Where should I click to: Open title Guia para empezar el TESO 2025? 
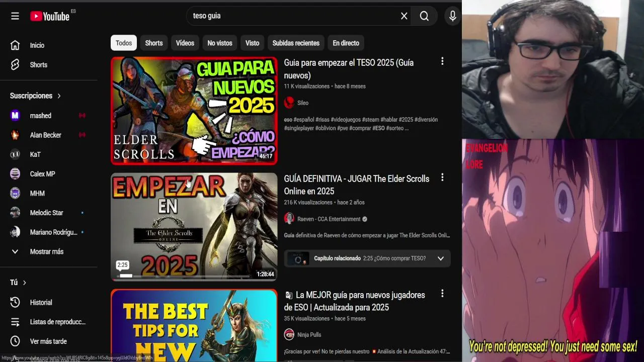click(349, 69)
